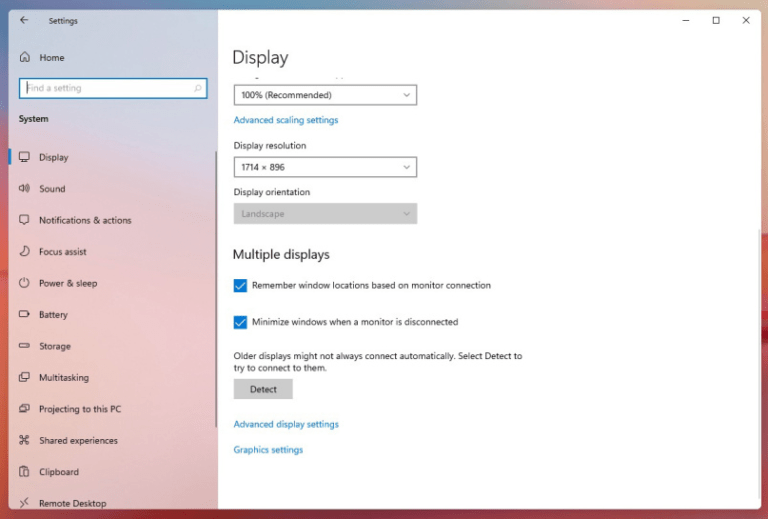Select Multitasking in the sidebar
The width and height of the screenshot is (768, 519).
[64, 377]
